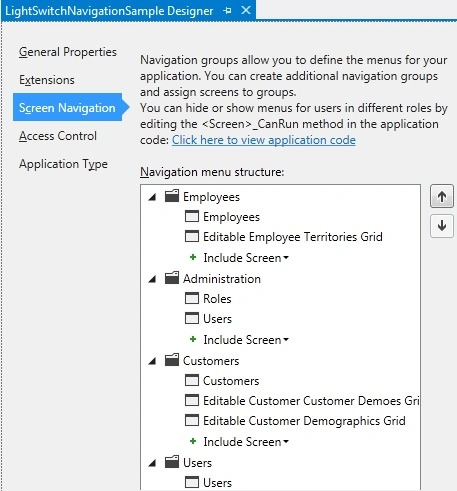This screenshot has height=491, width=457.
Task: Click the move down arrow button
Action: 442,226
